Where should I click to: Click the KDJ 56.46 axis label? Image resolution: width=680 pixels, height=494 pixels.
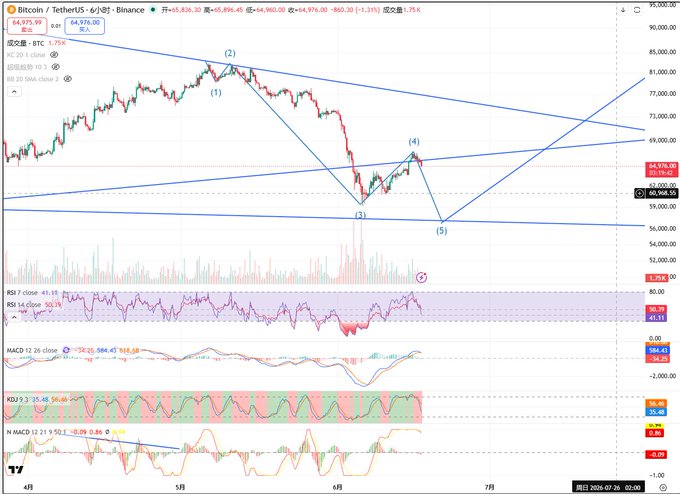click(656, 404)
